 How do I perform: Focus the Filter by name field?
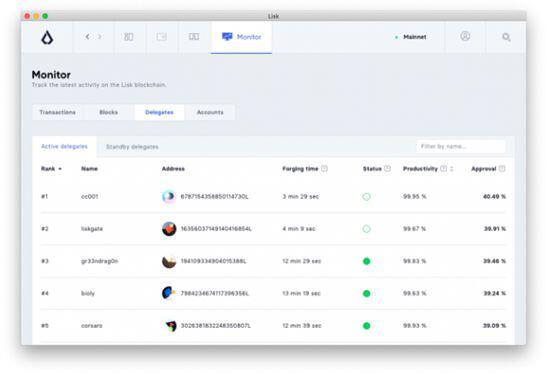point(461,146)
